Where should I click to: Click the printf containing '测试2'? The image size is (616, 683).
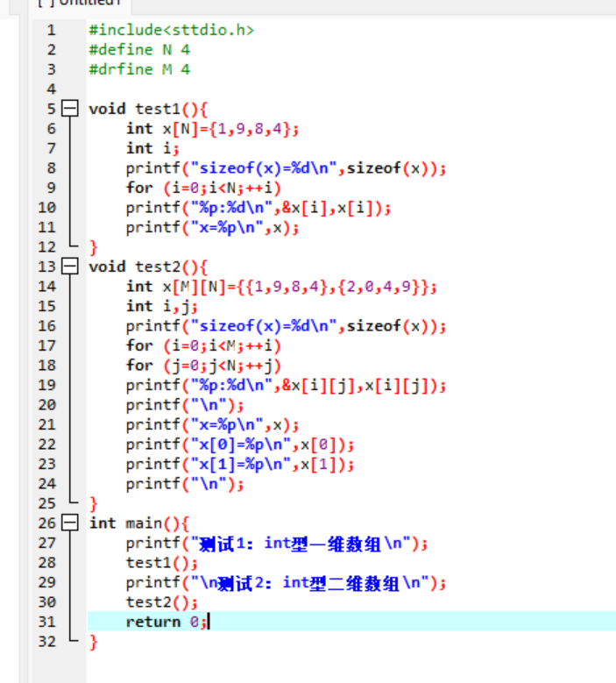(x=286, y=583)
